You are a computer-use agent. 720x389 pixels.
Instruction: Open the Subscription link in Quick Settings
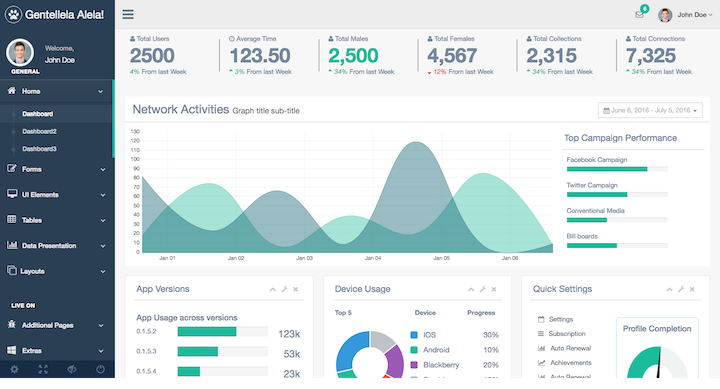pyautogui.click(x=567, y=333)
